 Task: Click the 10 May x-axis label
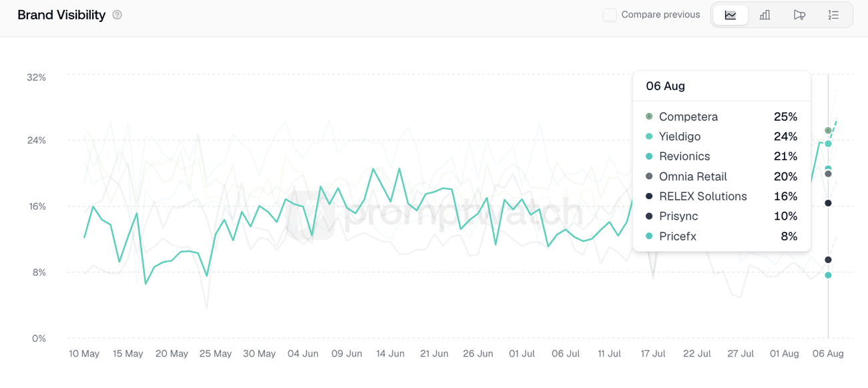coord(84,354)
